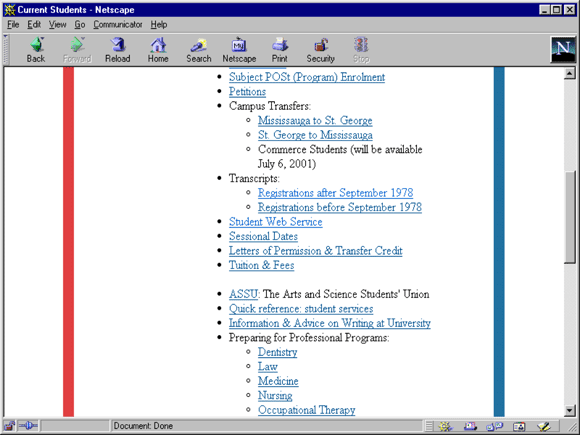
Task: Open the View menu
Action: 57,24
